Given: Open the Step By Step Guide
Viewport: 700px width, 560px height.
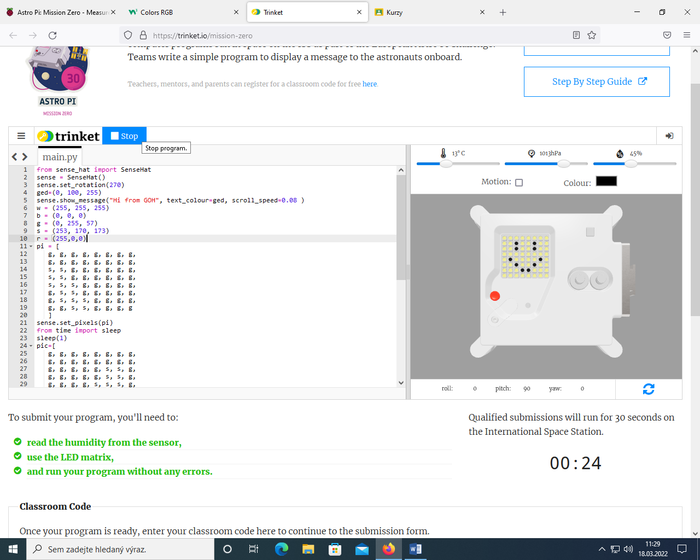Looking at the screenshot, I should pos(596,81).
